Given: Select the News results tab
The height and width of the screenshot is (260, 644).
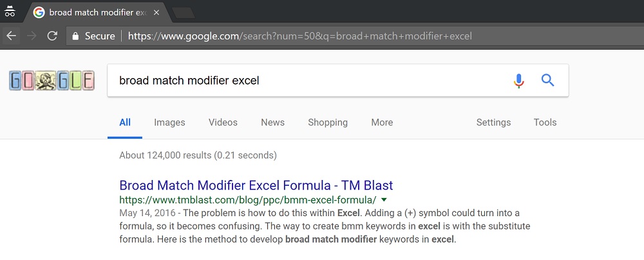Looking at the screenshot, I should tap(272, 122).
